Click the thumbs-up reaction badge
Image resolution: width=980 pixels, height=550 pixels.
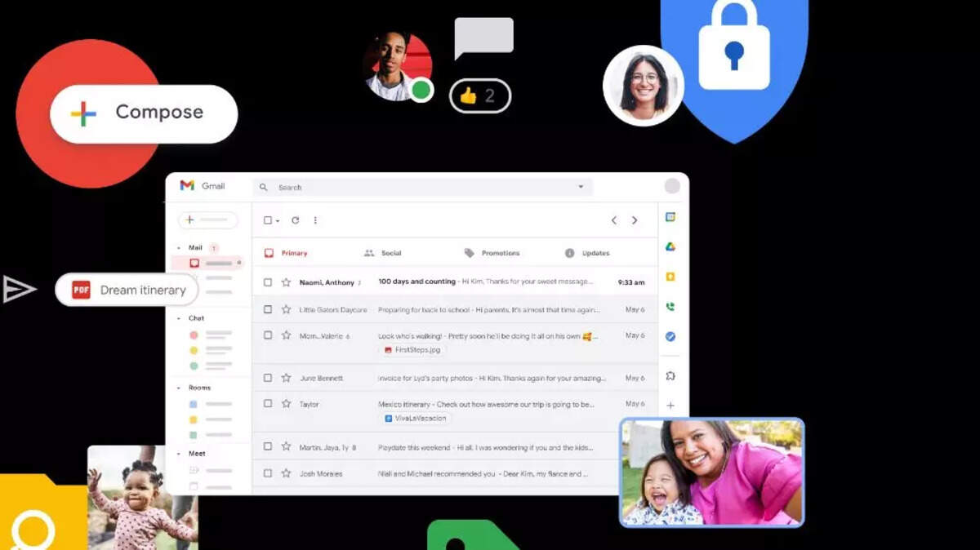click(480, 96)
